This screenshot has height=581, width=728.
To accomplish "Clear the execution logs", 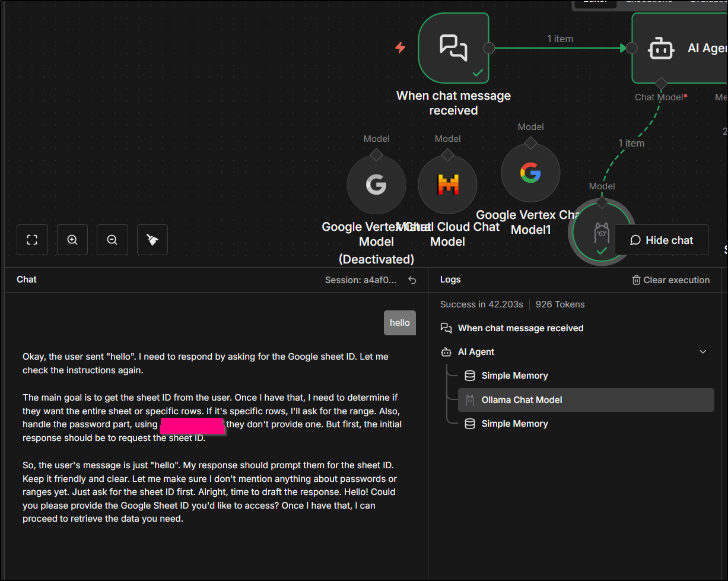I will tap(670, 280).
